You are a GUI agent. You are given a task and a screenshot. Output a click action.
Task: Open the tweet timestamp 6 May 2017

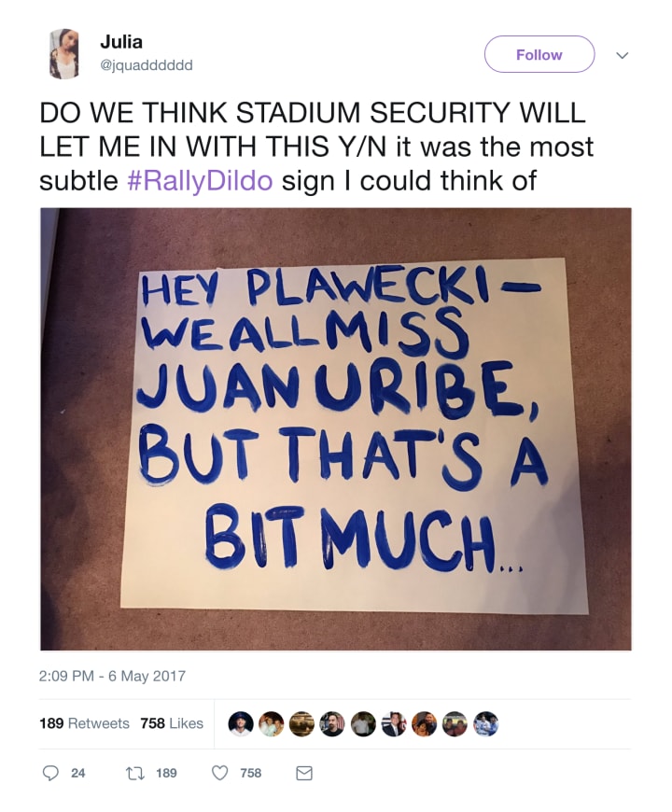click(112, 677)
